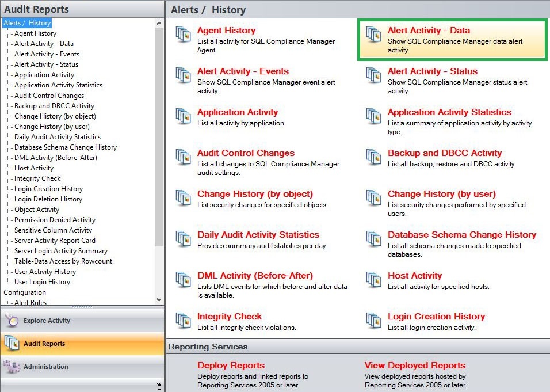Click the Database Schema Change History icon
The height and width of the screenshot is (392, 550).
pyautogui.click(x=374, y=238)
